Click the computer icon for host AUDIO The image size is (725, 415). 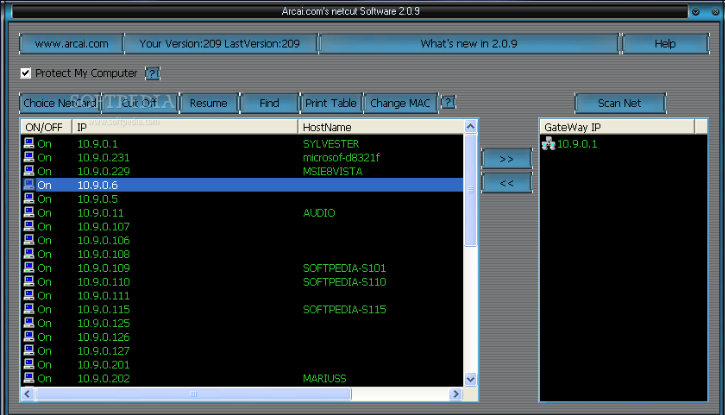point(29,213)
